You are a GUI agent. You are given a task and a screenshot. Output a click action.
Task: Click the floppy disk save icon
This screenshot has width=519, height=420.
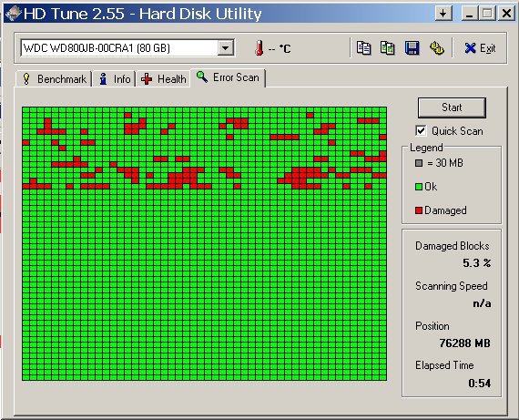tap(412, 48)
